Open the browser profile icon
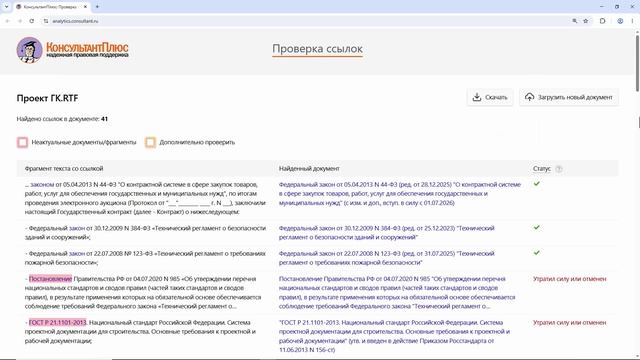The image size is (640, 360). coord(620,21)
